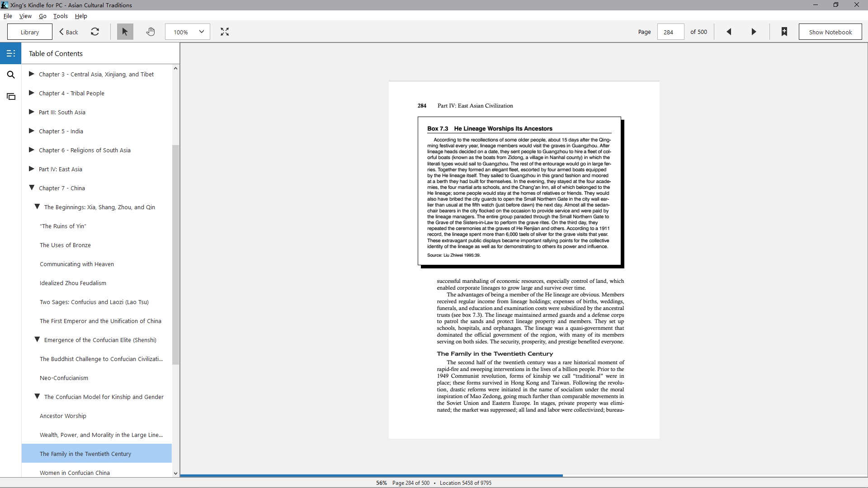
Task: Click the 'Location 5458 of 9795' status text
Action: point(465,483)
